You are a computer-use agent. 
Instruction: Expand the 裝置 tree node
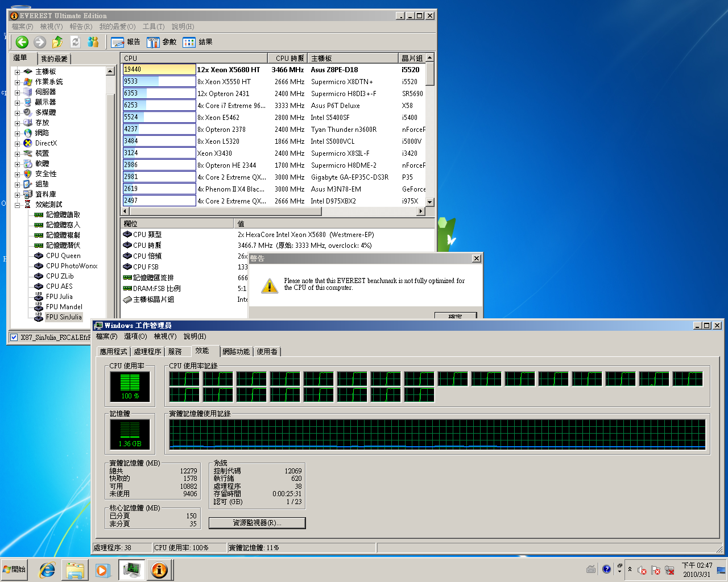[17, 154]
